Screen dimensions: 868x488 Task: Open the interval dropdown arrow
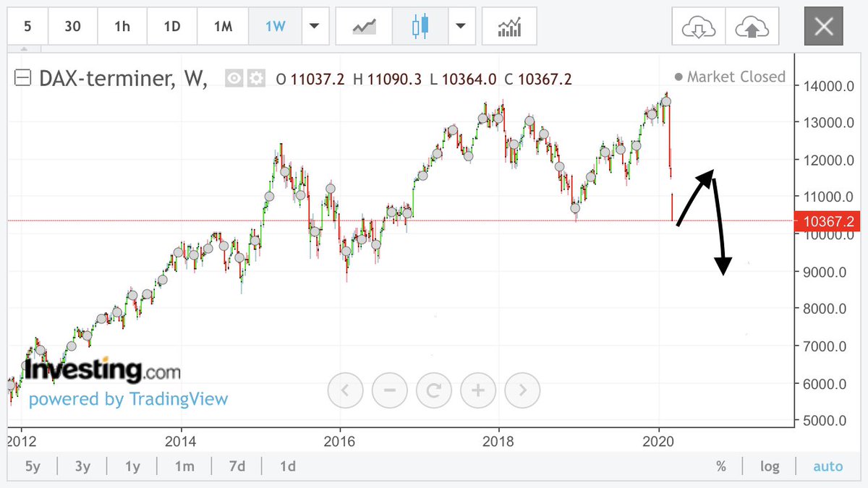[314, 27]
